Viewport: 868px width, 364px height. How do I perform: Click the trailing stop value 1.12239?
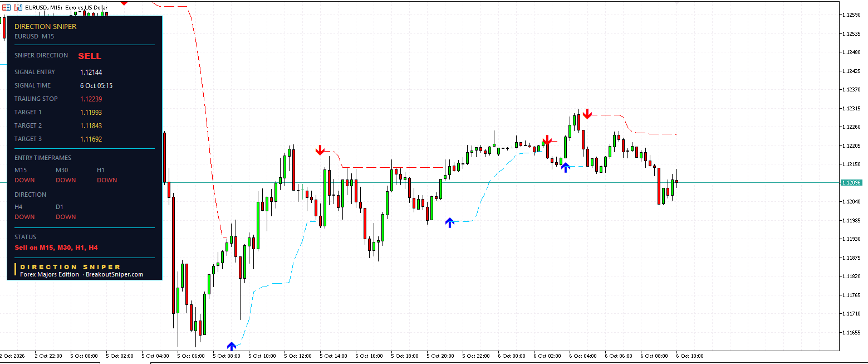[x=91, y=99]
